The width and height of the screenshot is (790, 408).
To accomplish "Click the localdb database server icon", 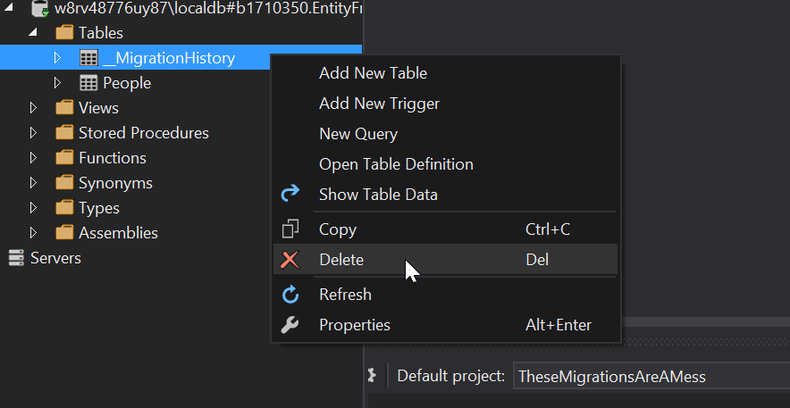I will pyautogui.click(x=39, y=9).
